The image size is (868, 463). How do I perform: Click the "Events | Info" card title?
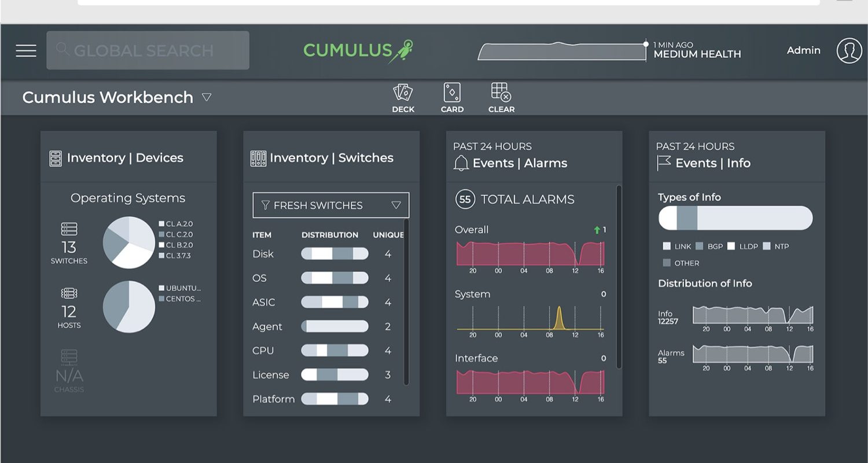[x=713, y=163]
